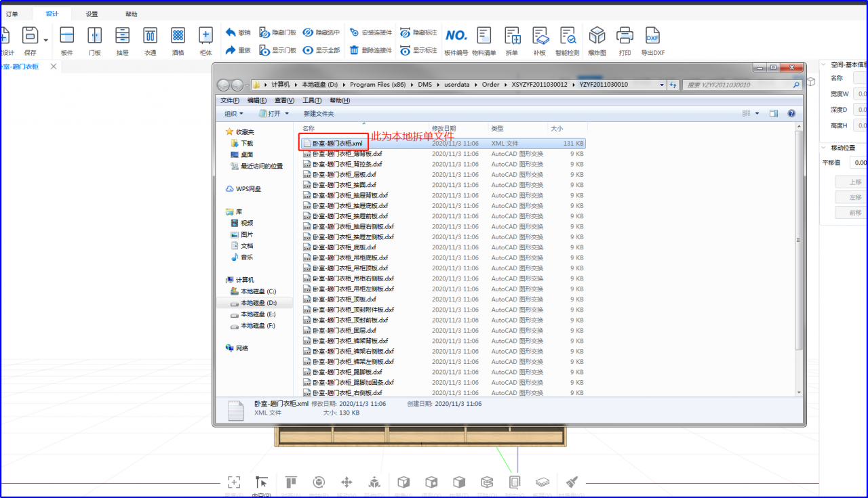
Task: Switch to the 设置 tab
Action: [x=92, y=14]
